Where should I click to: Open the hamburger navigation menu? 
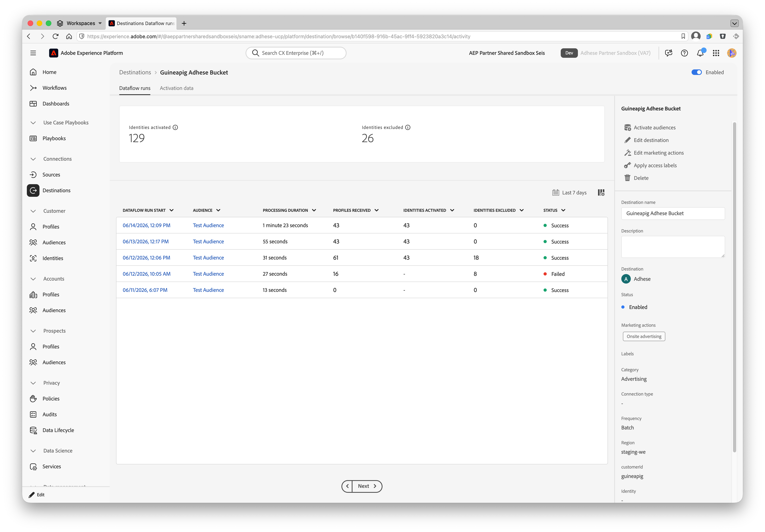[x=33, y=53]
